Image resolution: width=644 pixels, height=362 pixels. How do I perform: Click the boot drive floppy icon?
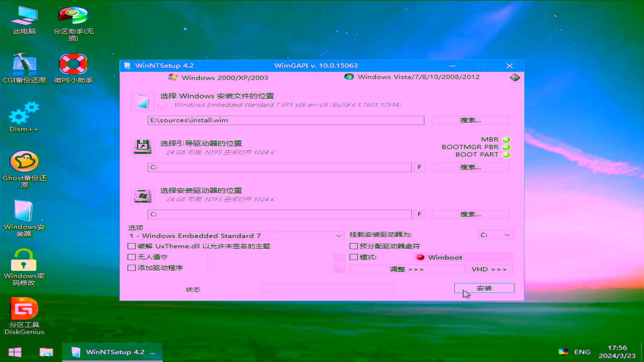143,147
